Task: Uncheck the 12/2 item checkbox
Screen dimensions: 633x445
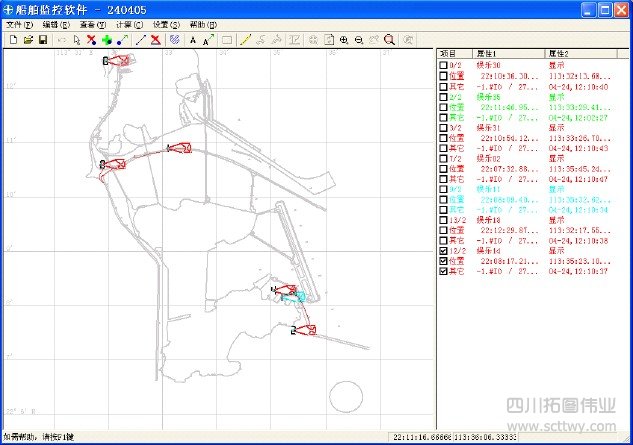Action: (443, 250)
